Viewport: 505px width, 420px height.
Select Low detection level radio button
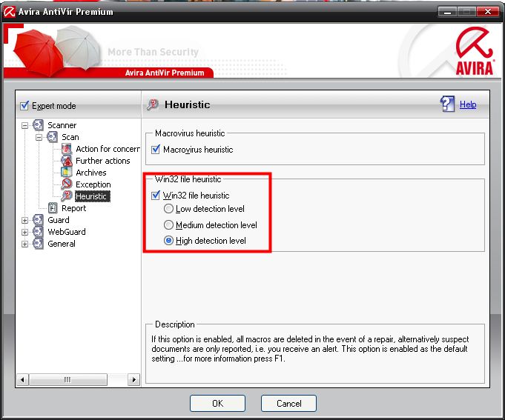(169, 209)
